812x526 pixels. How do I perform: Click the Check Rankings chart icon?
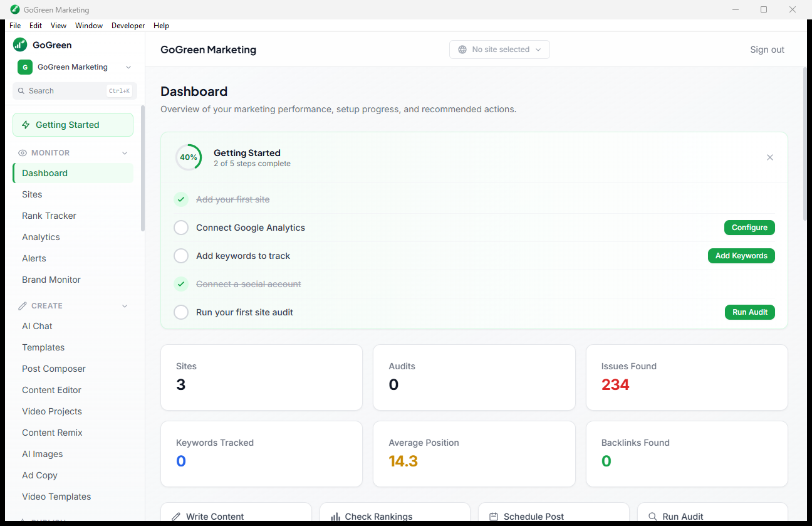tap(335, 515)
